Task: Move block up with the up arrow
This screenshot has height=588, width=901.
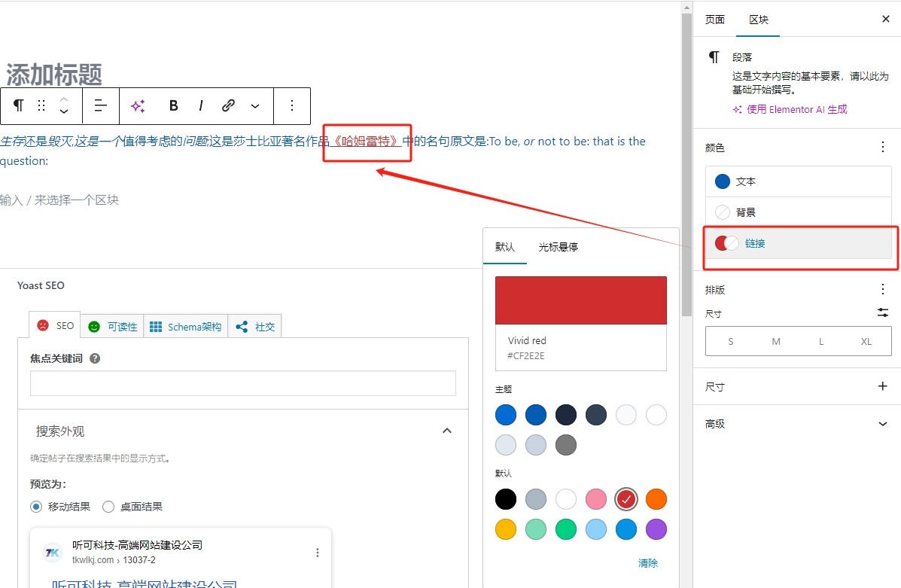Action: [x=64, y=100]
